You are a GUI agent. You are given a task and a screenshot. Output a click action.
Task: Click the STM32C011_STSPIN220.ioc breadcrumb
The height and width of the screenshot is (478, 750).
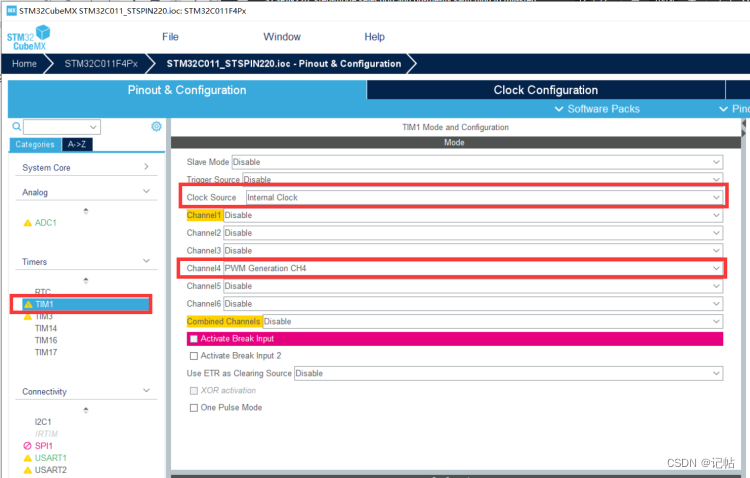pyautogui.click(x=284, y=64)
